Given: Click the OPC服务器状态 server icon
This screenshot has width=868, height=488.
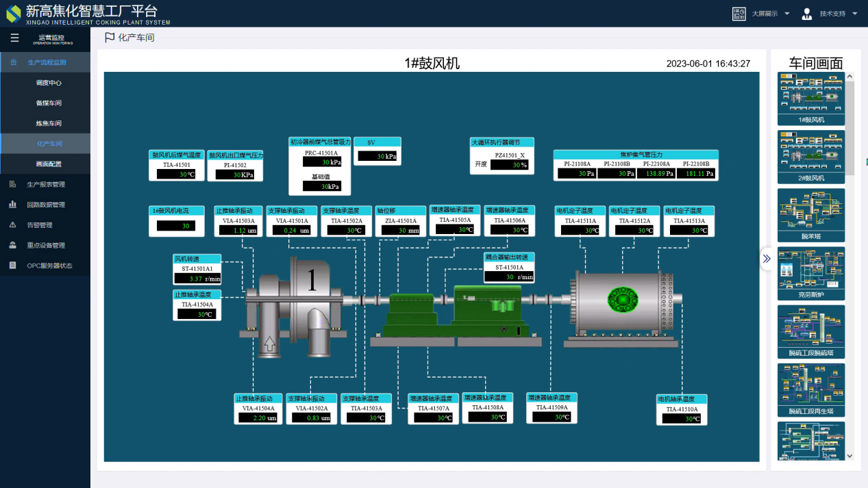Looking at the screenshot, I should click(12, 266).
